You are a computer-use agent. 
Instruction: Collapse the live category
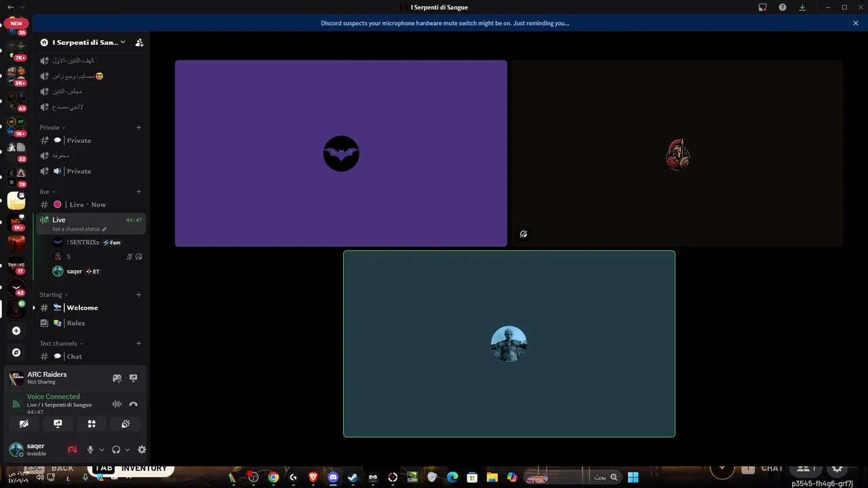(47, 192)
